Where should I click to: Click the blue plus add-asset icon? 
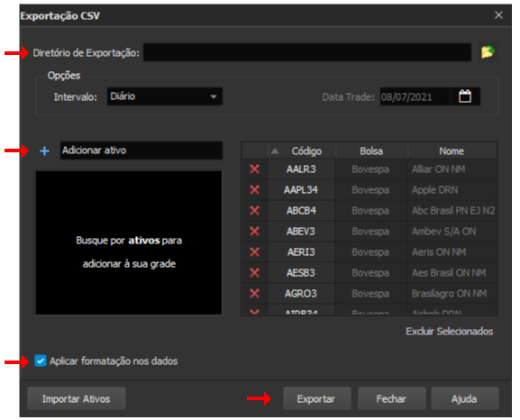(x=44, y=151)
